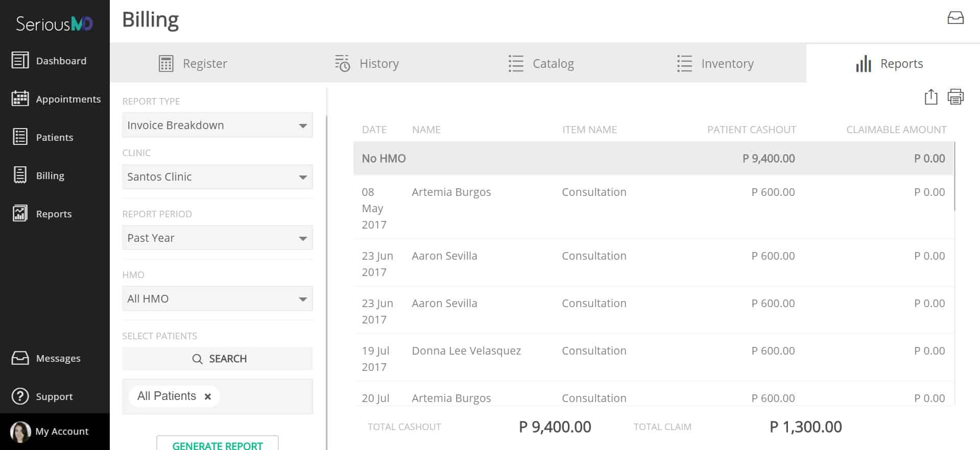
Task: Click the Catalog list icon
Action: click(516, 63)
